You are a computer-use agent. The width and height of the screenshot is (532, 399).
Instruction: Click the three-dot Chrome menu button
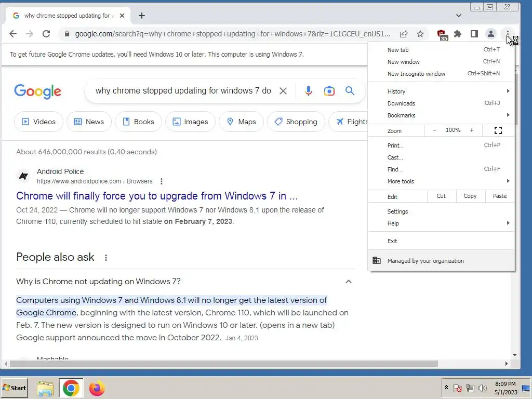point(508,34)
